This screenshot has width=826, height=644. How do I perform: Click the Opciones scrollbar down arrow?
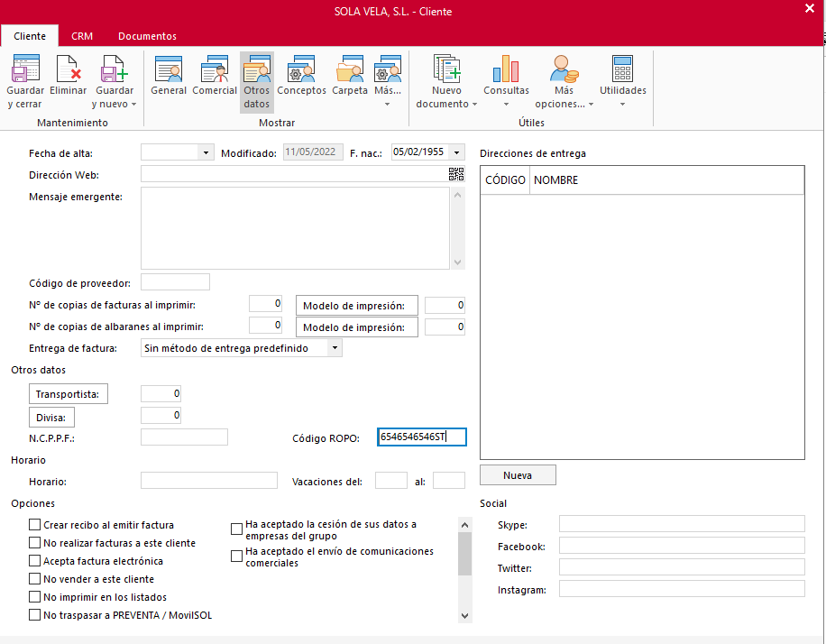464,615
